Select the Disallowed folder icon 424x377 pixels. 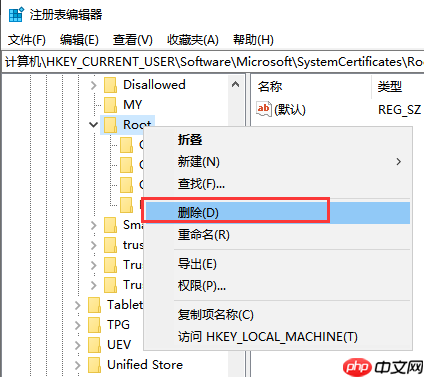pyautogui.click(x=110, y=85)
